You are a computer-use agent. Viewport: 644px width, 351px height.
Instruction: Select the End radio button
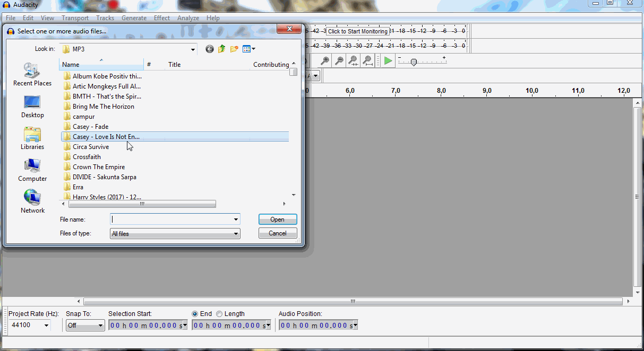click(x=195, y=314)
